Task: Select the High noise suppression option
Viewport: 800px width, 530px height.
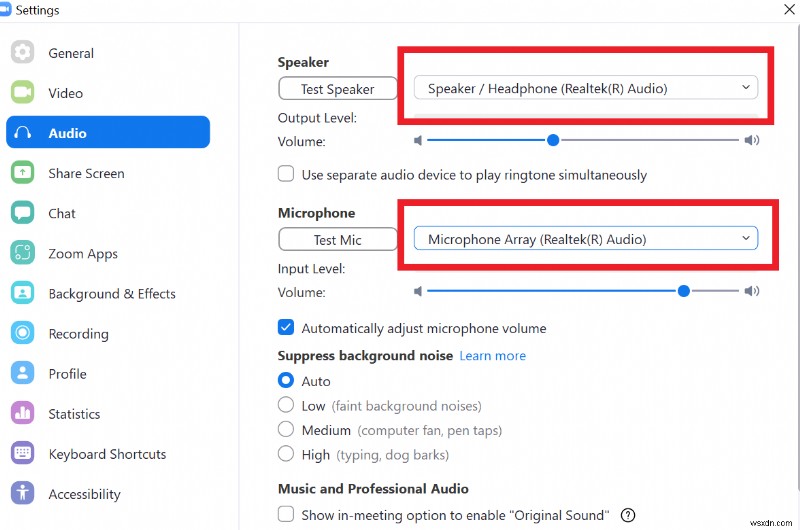Action: pyautogui.click(x=286, y=454)
